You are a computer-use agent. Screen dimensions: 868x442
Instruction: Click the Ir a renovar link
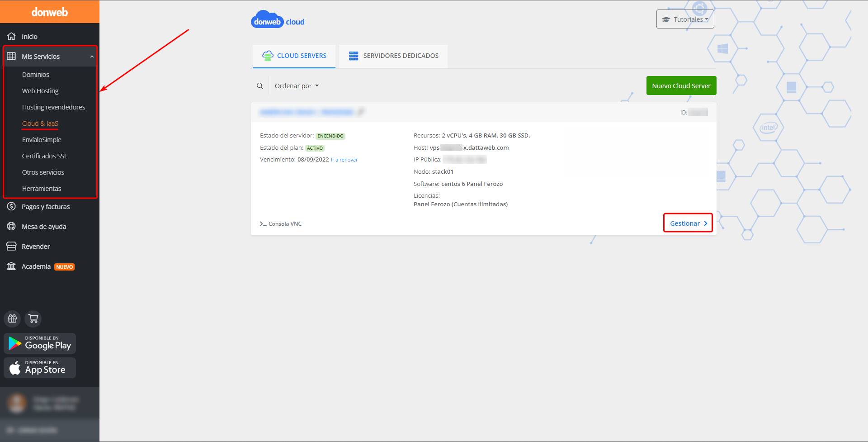(344, 160)
